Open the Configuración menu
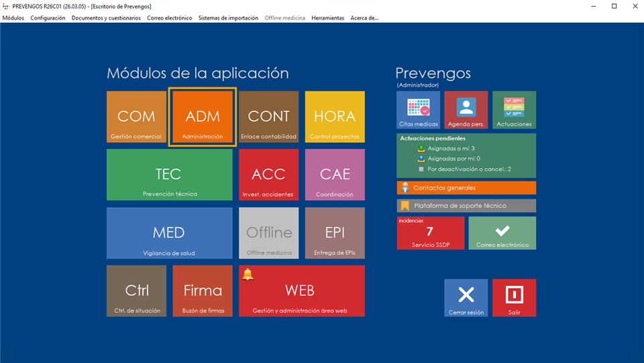This screenshot has width=644, height=363. pyautogui.click(x=48, y=18)
